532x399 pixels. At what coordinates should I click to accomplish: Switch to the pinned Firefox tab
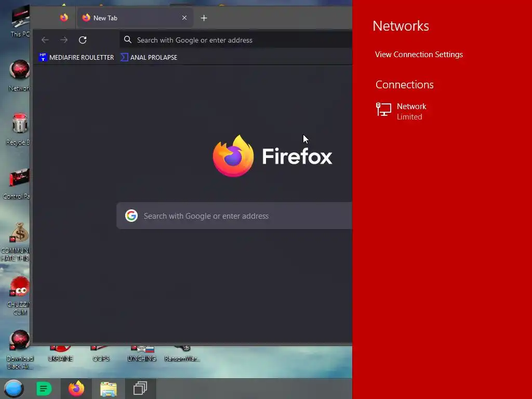pos(64,18)
